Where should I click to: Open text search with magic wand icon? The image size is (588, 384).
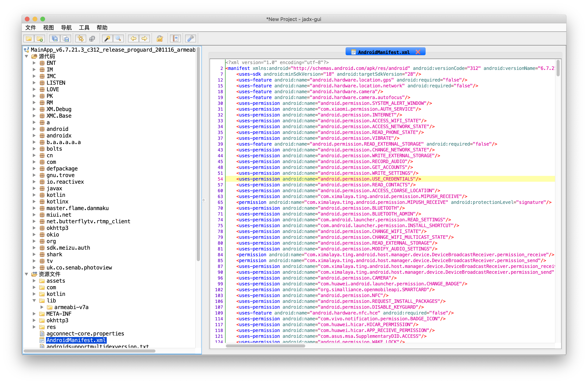[x=108, y=39]
